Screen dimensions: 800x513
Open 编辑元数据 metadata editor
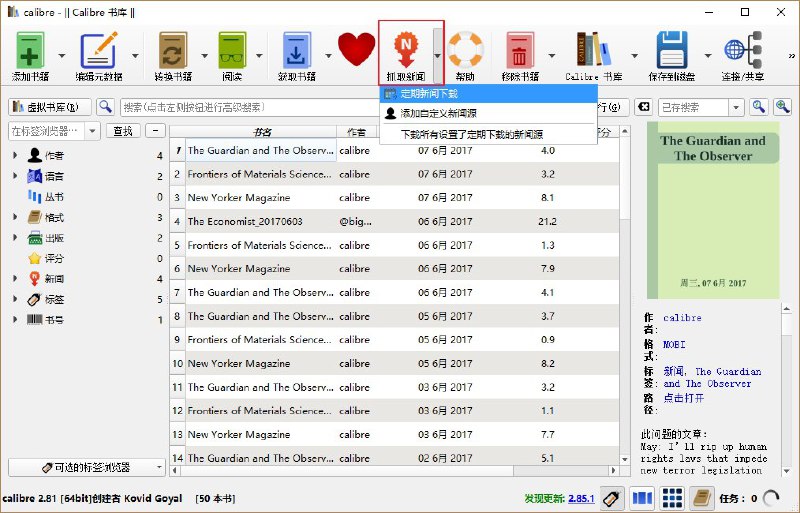coord(98,52)
